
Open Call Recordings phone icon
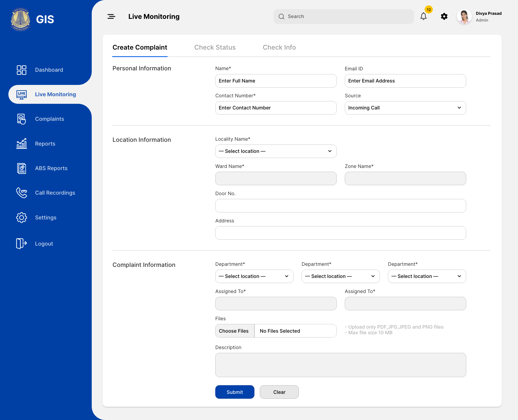22,193
